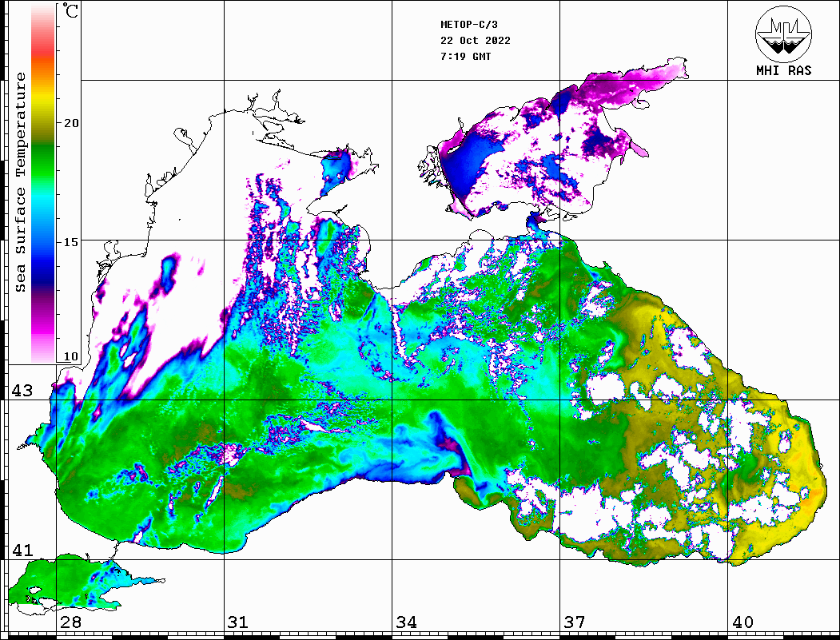Image resolution: width=840 pixels, height=640 pixels.
Task: Click the '22 Oct 2022' date text
Action: [476, 41]
